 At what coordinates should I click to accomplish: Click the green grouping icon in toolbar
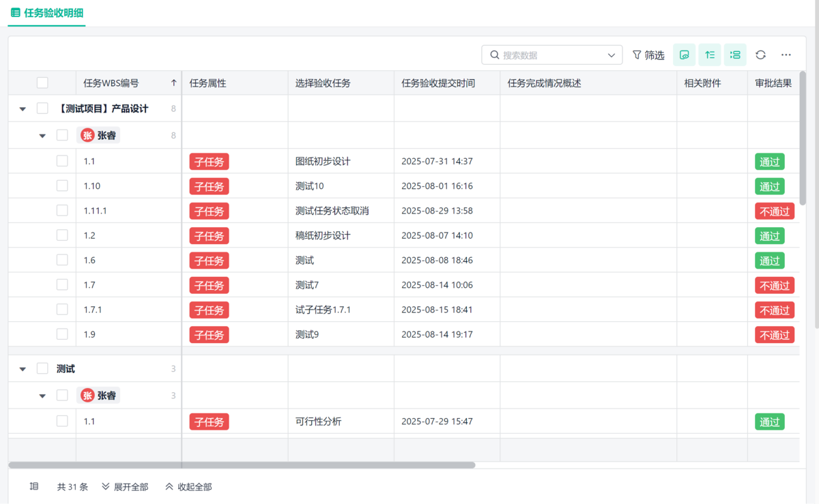coord(735,55)
